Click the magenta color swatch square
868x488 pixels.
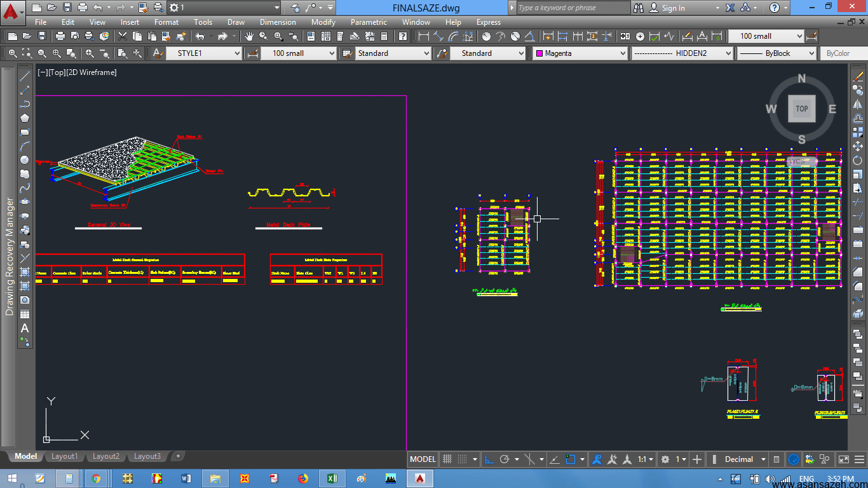coord(539,53)
